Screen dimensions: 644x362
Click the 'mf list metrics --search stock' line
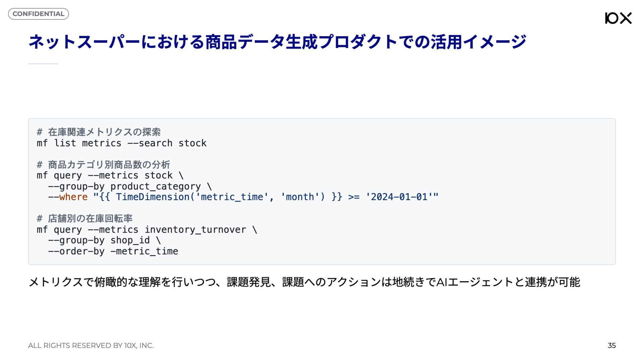click(x=121, y=143)
